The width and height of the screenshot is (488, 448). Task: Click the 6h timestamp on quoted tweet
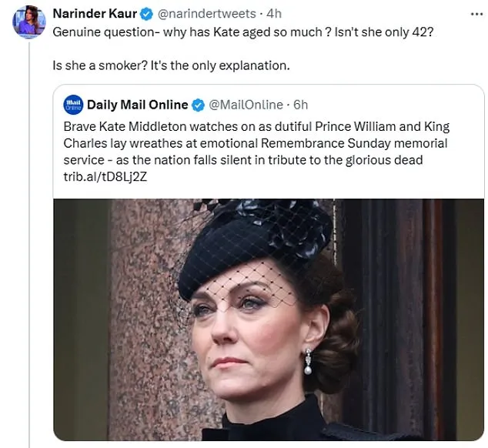[x=301, y=105]
